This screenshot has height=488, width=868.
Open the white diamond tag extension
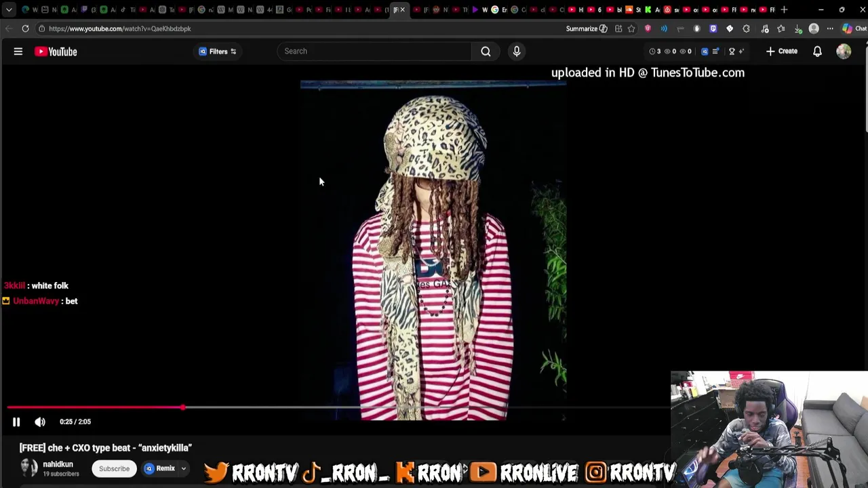(x=730, y=28)
